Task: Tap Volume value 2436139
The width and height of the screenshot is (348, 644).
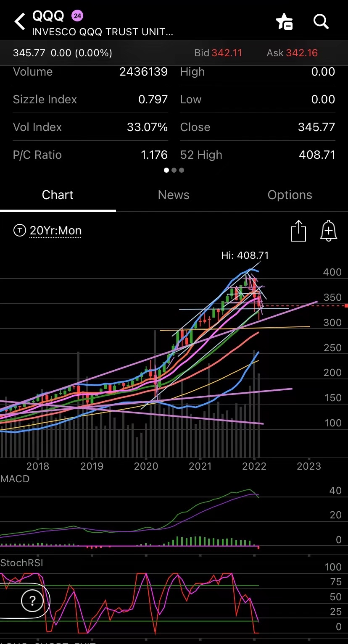Action: tap(144, 72)
